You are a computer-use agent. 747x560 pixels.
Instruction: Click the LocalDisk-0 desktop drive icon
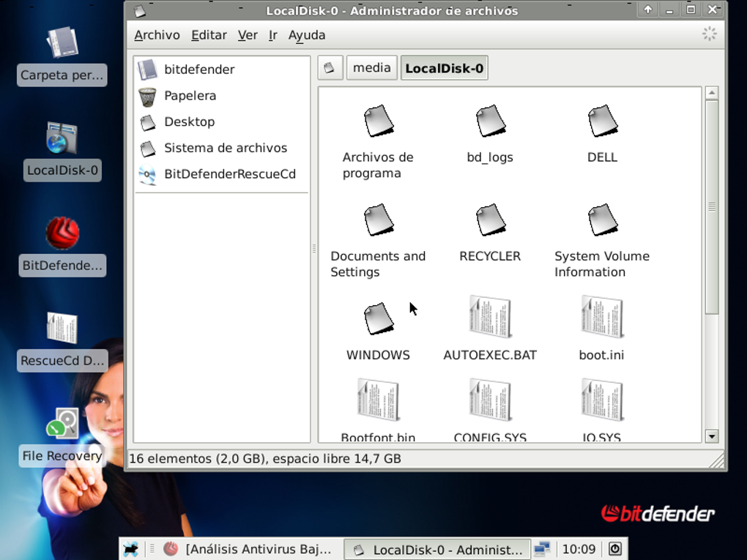pos(62,138)
